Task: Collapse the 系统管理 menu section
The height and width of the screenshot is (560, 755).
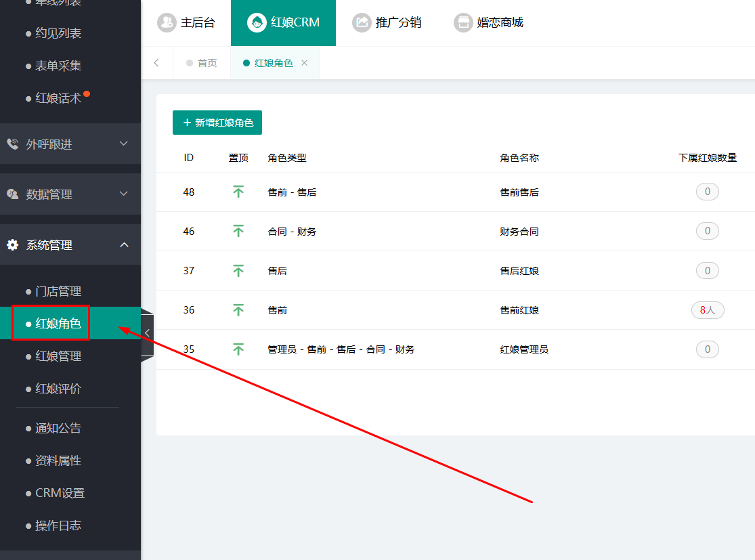Action: tap(70, 244)
